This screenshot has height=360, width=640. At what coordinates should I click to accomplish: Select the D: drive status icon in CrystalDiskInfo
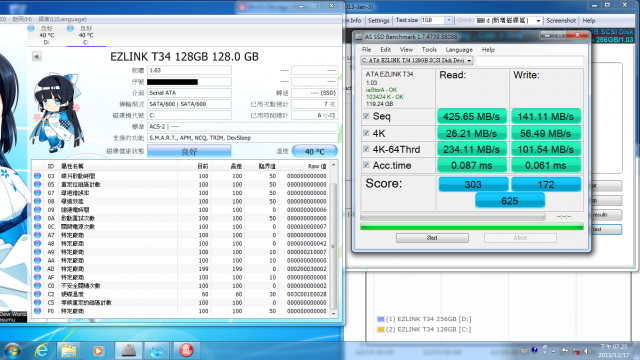tap(31, 28)
